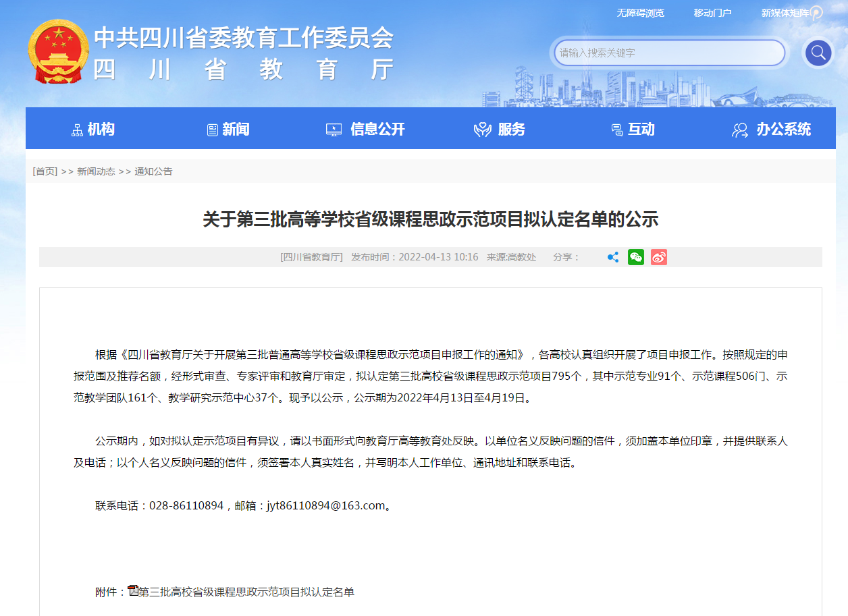Go to 新闻动态 in breadcrumb
The height and width of the screenshot is (616, 848).
(96, 171)
